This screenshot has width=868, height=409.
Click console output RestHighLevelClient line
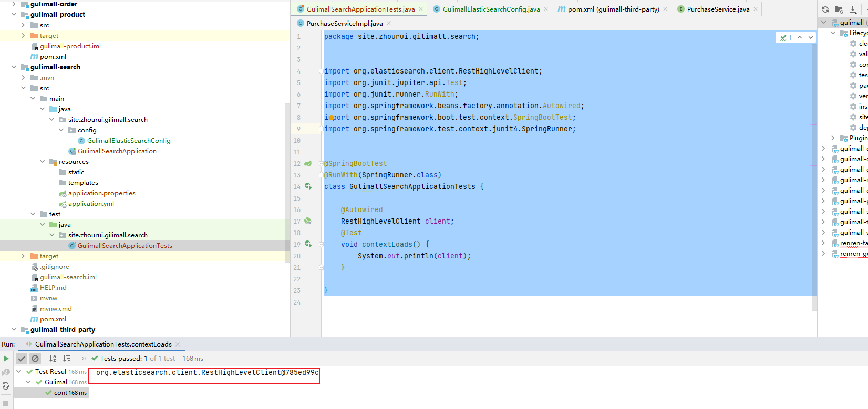[x=207, y=372]
